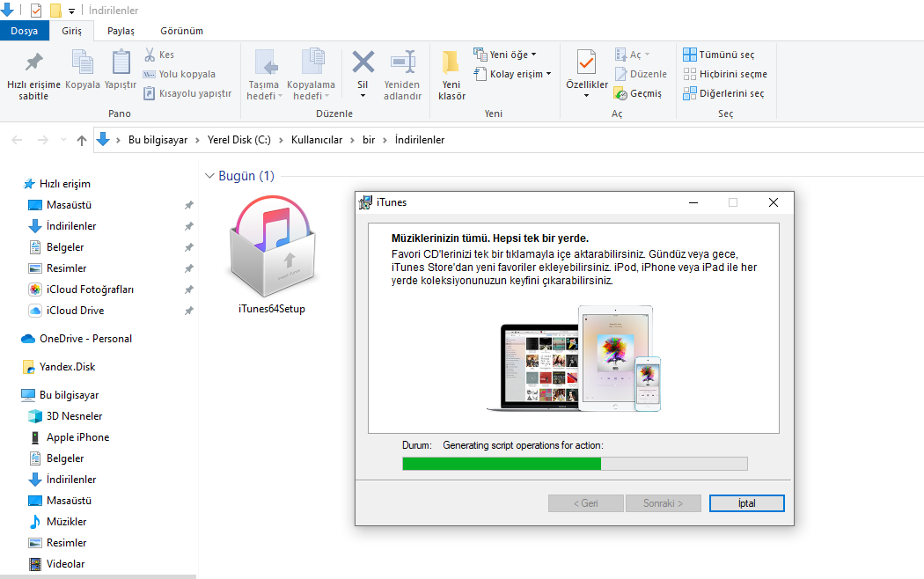Select Tümünü seç in the ribbon
924x579 pixels.
pyautogui.click(x=720, y=55)
